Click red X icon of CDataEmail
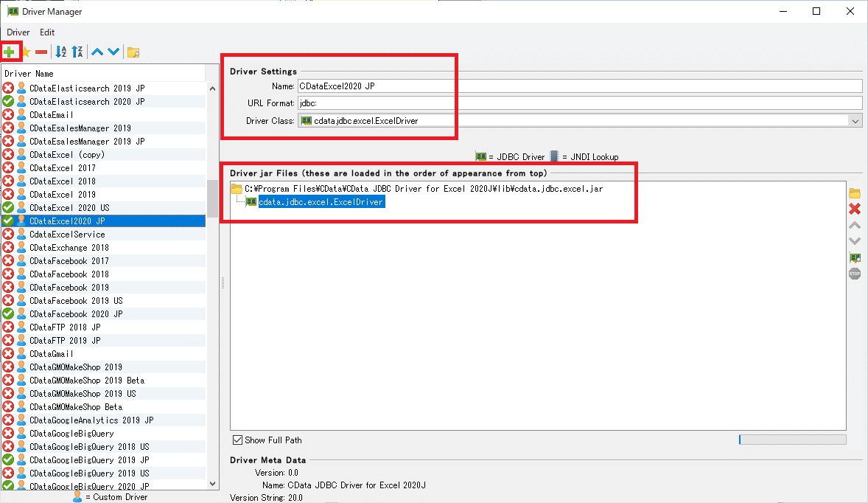This screenshot has height=503, width=868. (8, 114)
